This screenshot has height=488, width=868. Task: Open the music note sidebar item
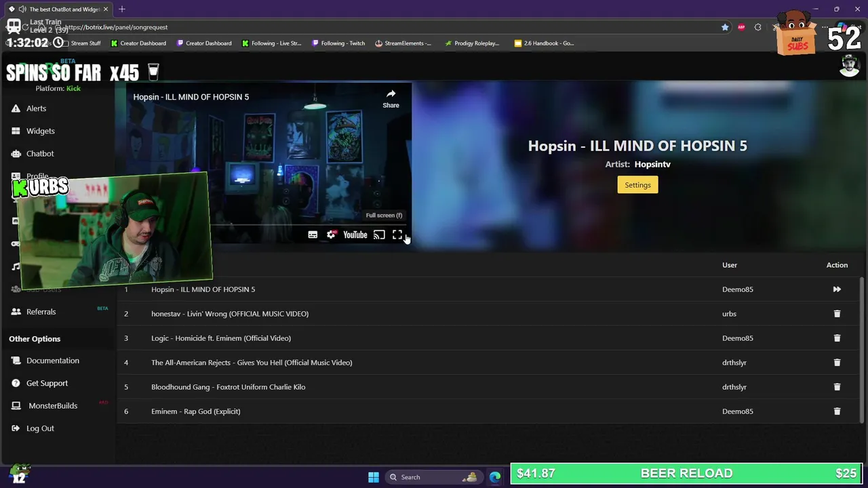coord(16,266)
